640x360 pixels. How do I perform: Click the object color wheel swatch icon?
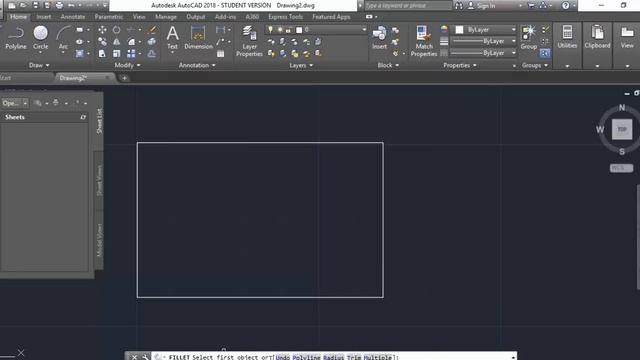click(x=444, y=29)
